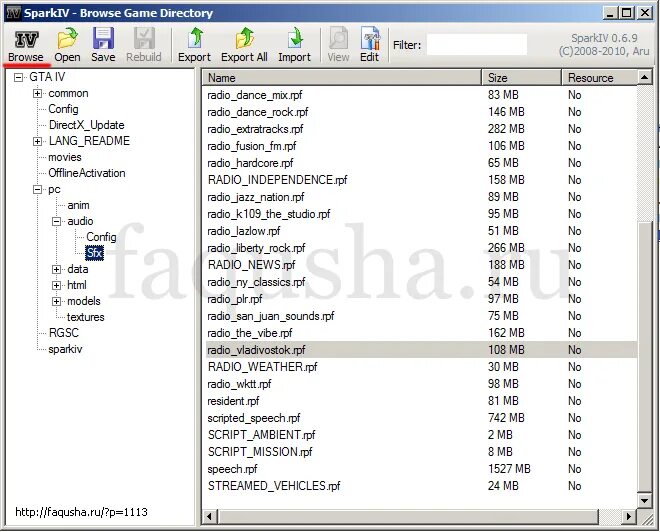
Task: Sort the list by Name column
Action: click(x=341, y=78)
